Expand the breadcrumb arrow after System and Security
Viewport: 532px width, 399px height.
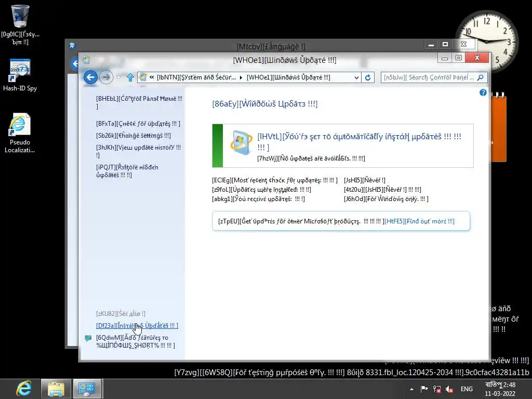[x=241, y=77]
